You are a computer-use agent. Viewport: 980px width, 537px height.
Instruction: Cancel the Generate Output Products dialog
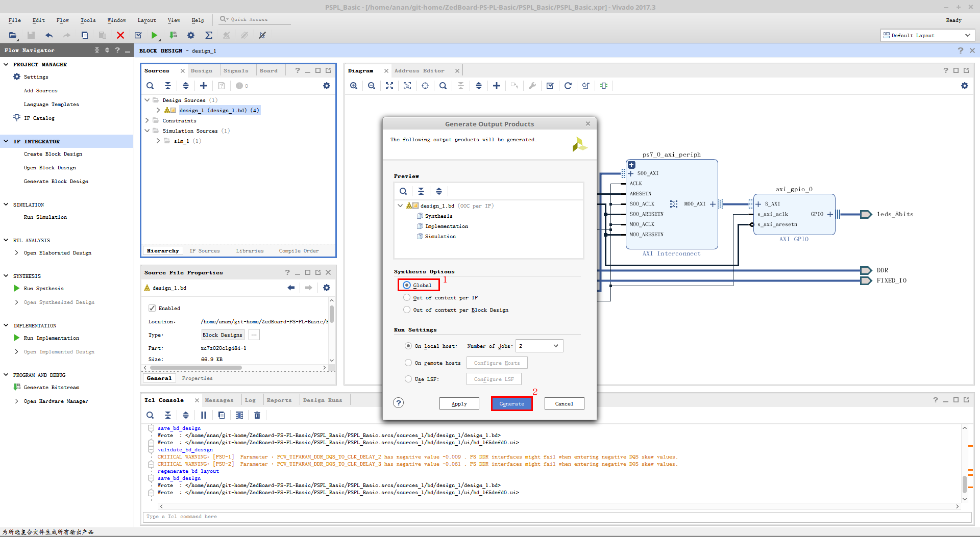(564, 403)
